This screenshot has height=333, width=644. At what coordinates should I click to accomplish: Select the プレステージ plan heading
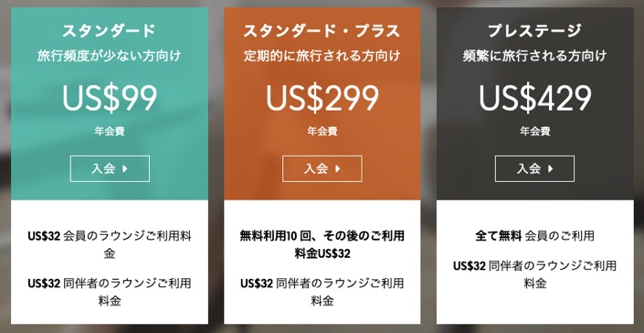[534, 31]
